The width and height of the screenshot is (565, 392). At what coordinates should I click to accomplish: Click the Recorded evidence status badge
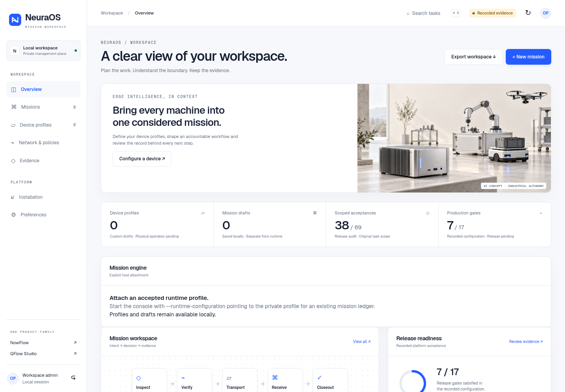coord(492,13)
